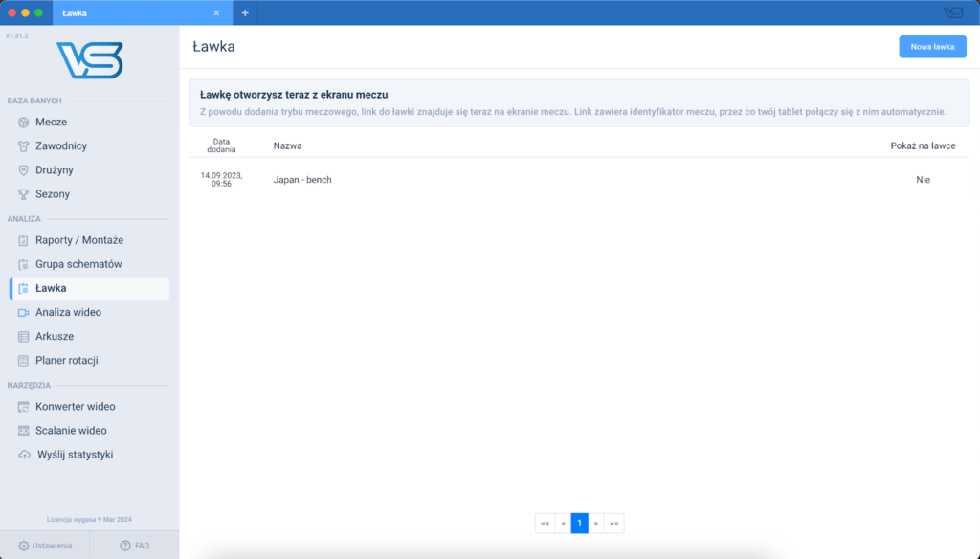Click the Arkusze spreadsheet icon
The image size is (980, 559).
[x=24, y=337]
